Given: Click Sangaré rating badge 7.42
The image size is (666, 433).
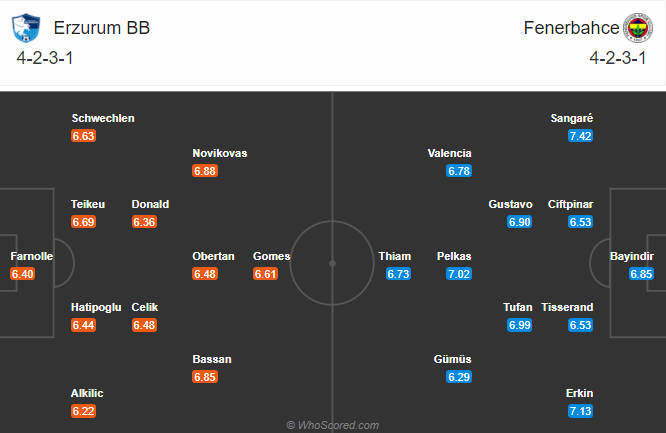Looking at the screenshot, I should coord(581,136).
